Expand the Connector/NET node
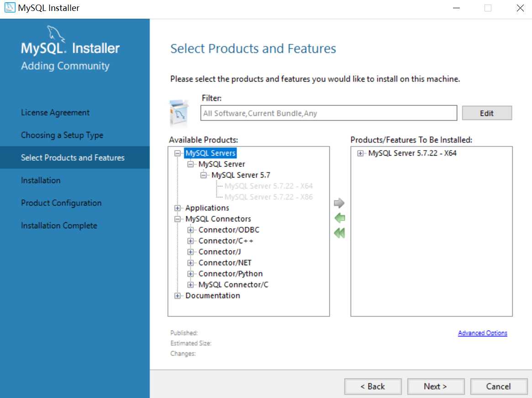532x398 pixels. pos(190,263)
